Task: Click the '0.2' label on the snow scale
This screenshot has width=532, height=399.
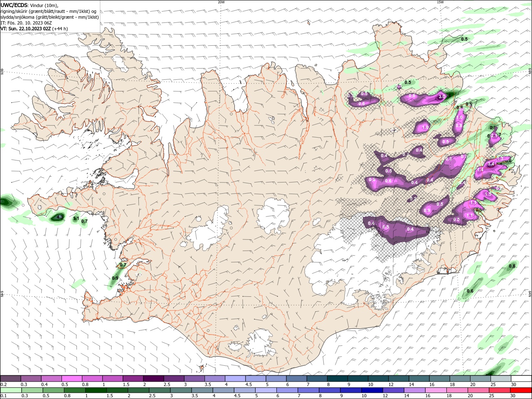Action: point(4,384)
